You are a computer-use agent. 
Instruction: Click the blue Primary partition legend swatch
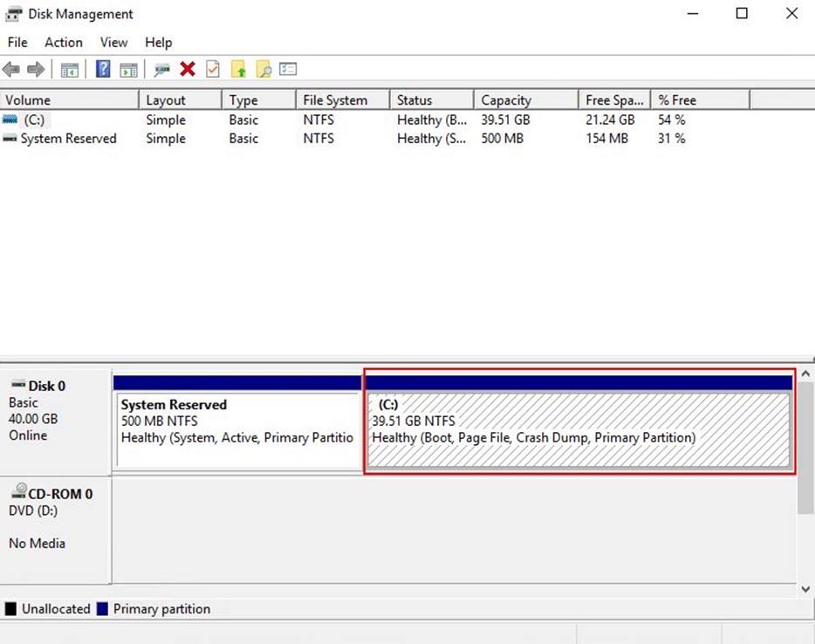[x=102, y=608]
